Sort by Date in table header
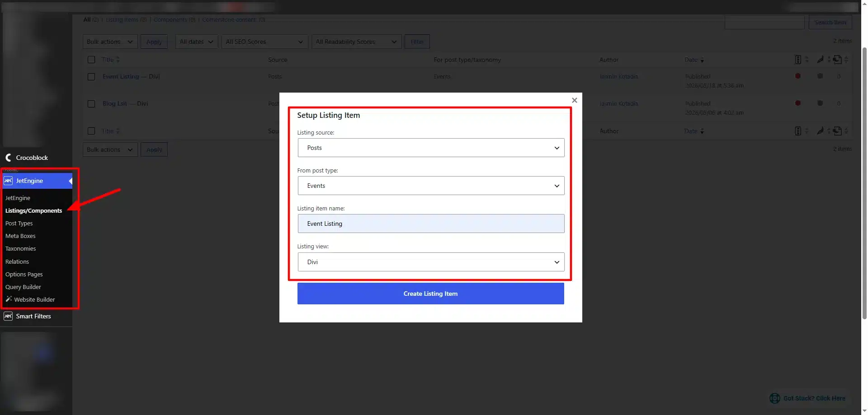 coord(694,60)
